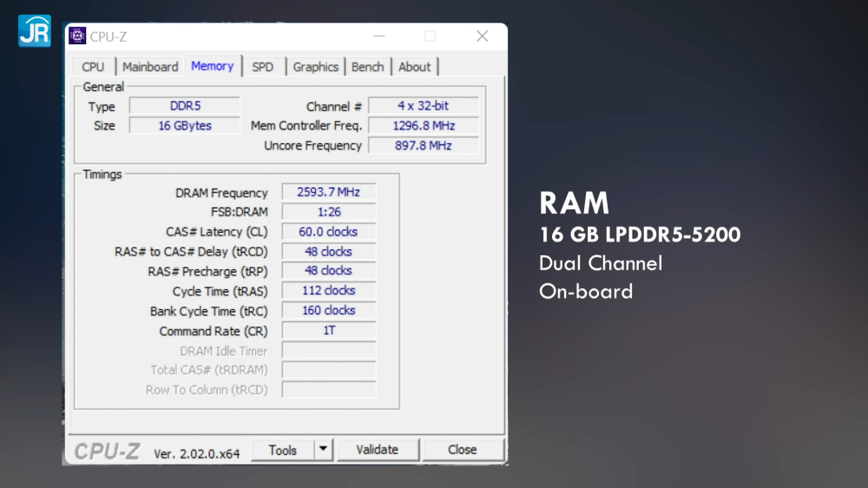This screenshot has width=868, height=488.
Task: Click the CAS# Latency value box
Action: [x=328, y=232]
